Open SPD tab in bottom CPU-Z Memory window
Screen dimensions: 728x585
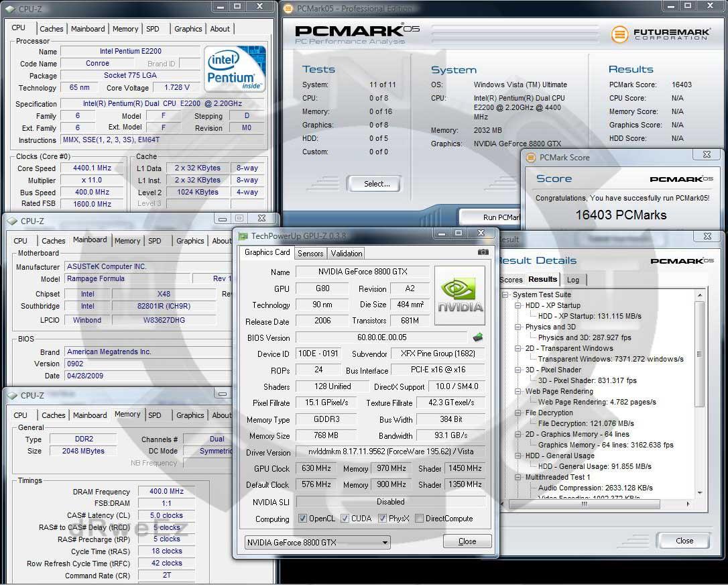[155, 415]
